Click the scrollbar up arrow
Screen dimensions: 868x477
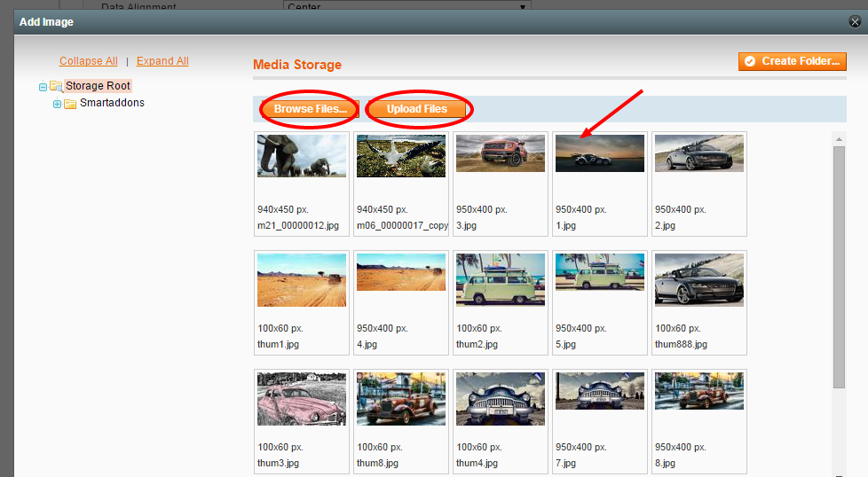coord(840,139)
